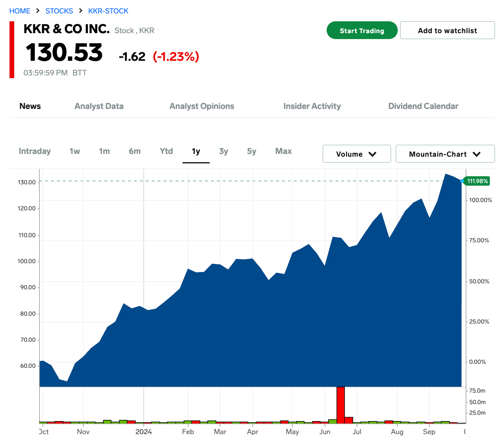Screen dimensions: 504x442
Task: Click the blue endpoint dot on chart
Action: tap(462, 181)
